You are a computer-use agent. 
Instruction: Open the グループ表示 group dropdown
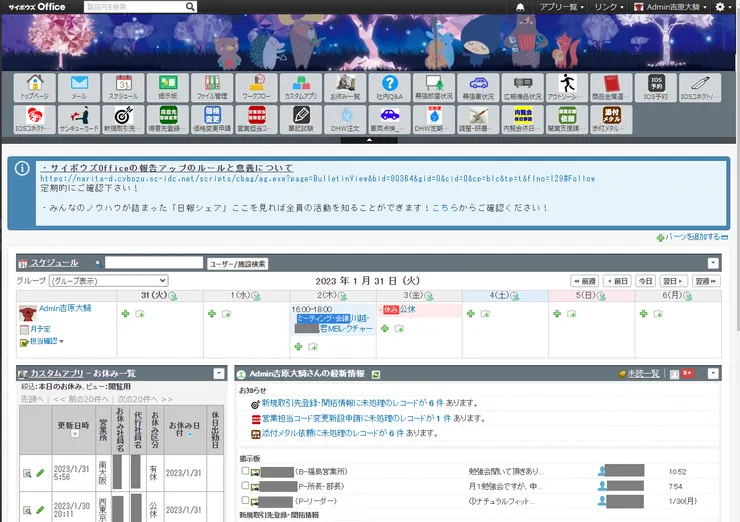coord(108,282)
